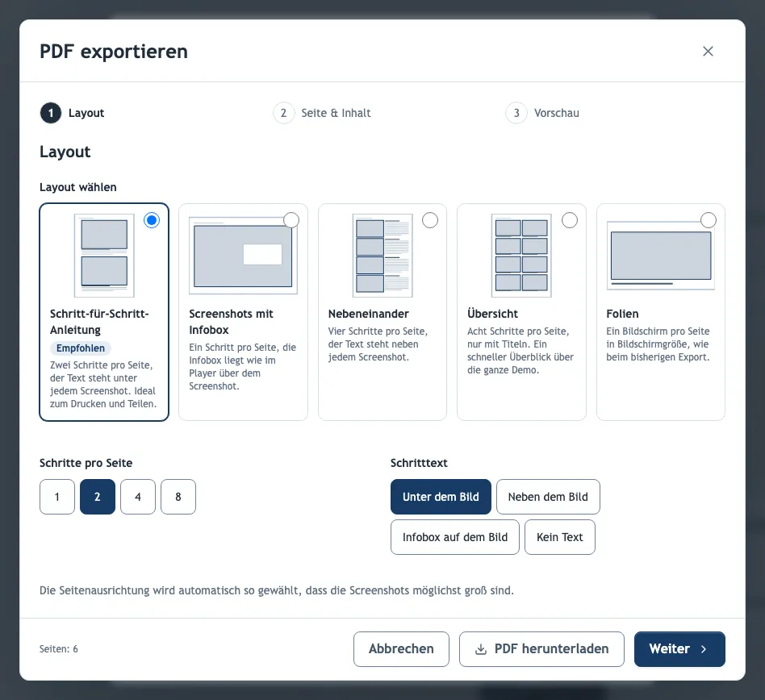The image size is (765, 700).
Task: Click the Nebeneinander card description text
Action: tap(378, 344)
